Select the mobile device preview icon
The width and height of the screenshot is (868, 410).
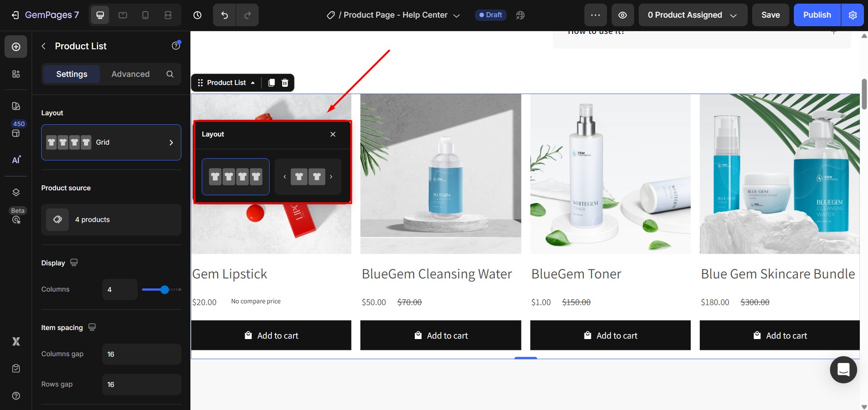pyautogui.click(x=145, y=15)
